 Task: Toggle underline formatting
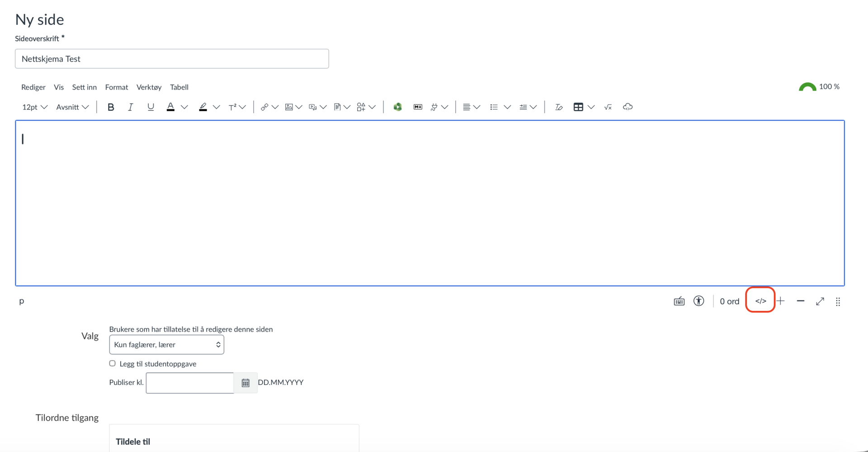pos(151,107)
